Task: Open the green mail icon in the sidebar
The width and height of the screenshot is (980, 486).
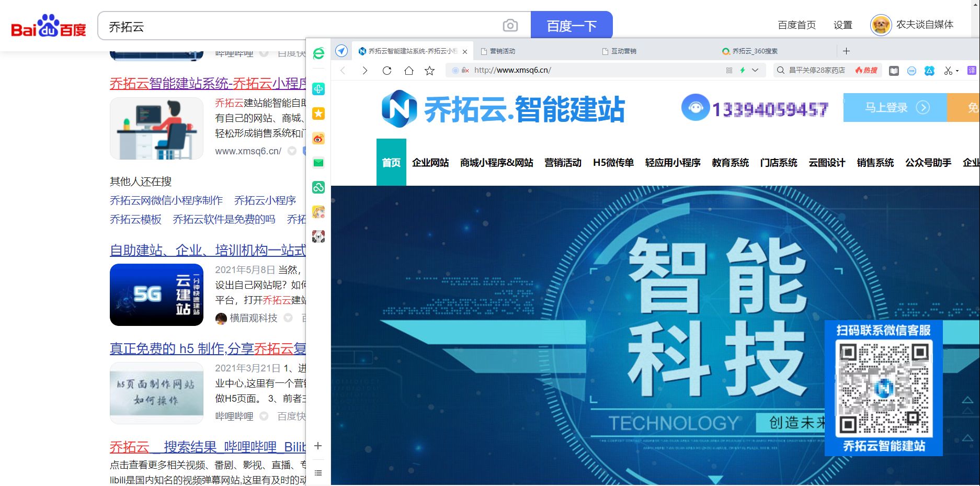Action: point(318,163)
